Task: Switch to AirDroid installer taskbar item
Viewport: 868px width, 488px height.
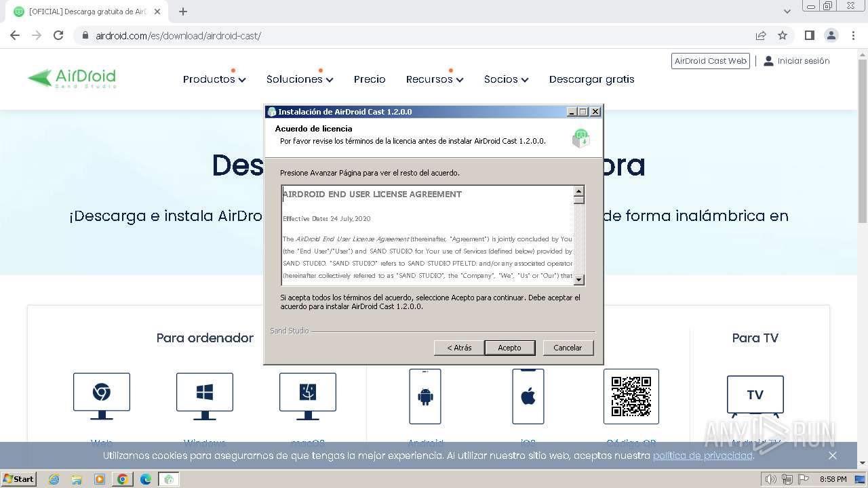Action: 169,479
